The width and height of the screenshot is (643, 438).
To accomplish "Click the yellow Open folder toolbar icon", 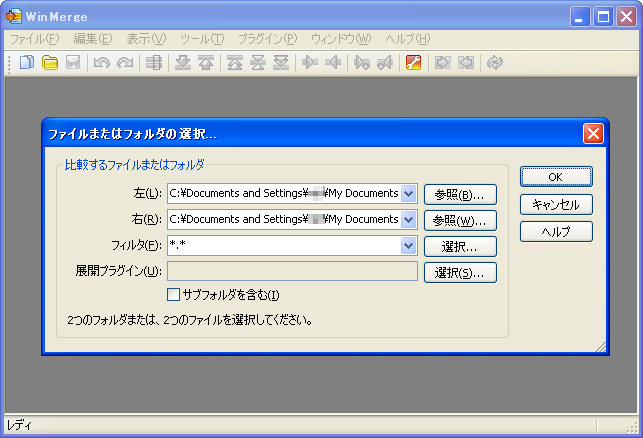I will click(x=50, y=63).
